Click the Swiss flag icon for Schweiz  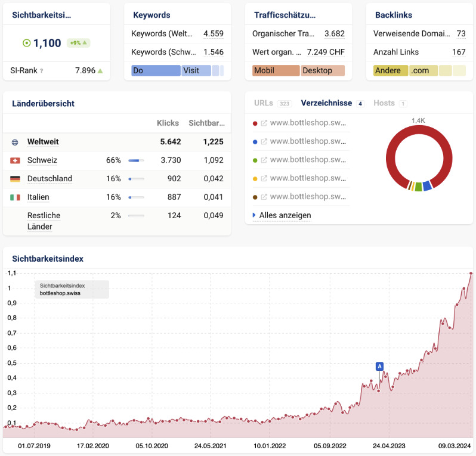[x=15, y=160]
